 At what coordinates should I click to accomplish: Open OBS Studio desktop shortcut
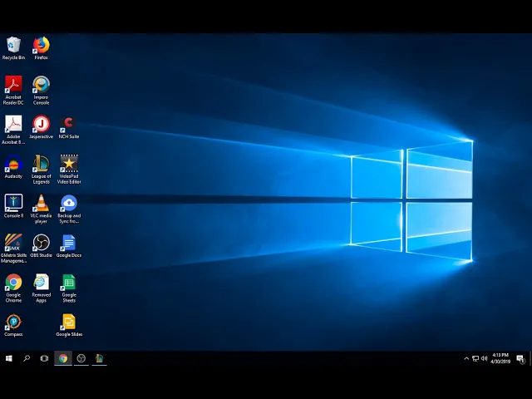(x=41, y=246)
